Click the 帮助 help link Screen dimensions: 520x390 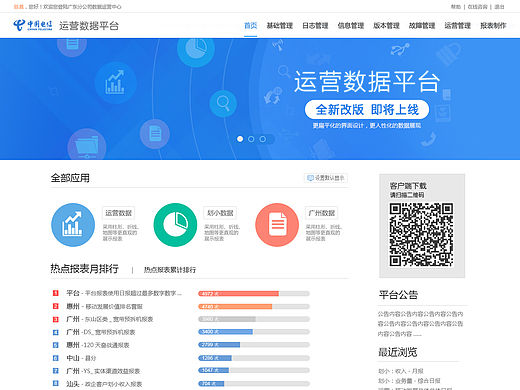point(456,7)
